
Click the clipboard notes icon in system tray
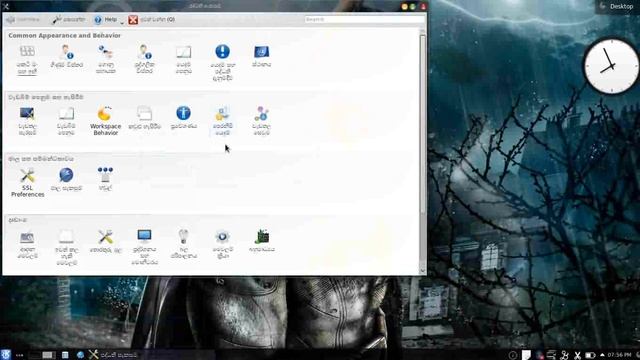tap(526, 355)
